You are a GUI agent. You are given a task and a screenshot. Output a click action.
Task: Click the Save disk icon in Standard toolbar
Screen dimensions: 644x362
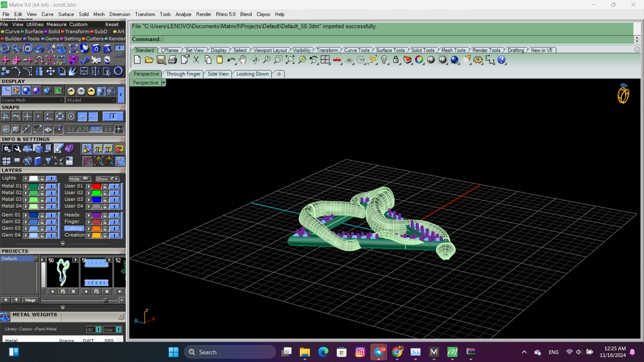point(161,60)
